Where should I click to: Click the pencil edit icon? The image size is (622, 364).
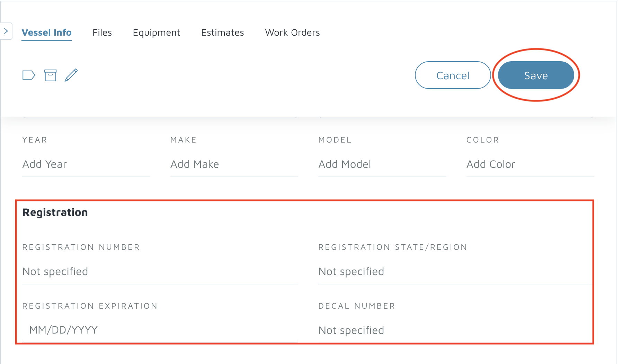tap(71, 75)
